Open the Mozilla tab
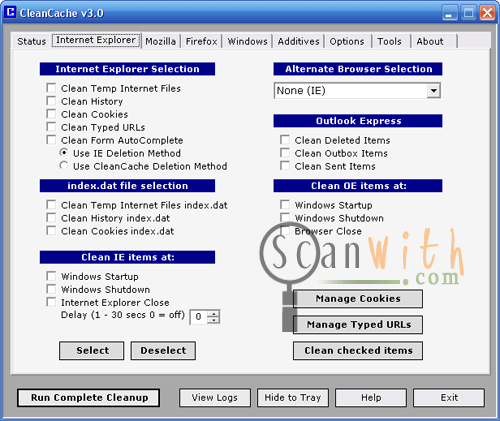This screenshot has height=421, width=500. tap(160, 41)
